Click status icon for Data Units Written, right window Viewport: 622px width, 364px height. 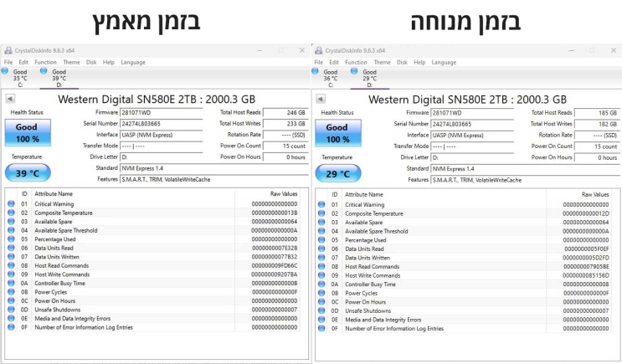coord(321,258)
